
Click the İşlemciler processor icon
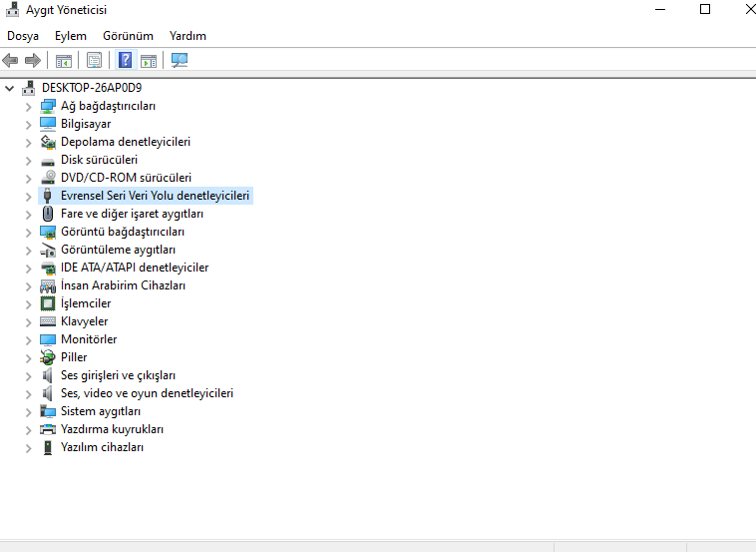point(48,303)
